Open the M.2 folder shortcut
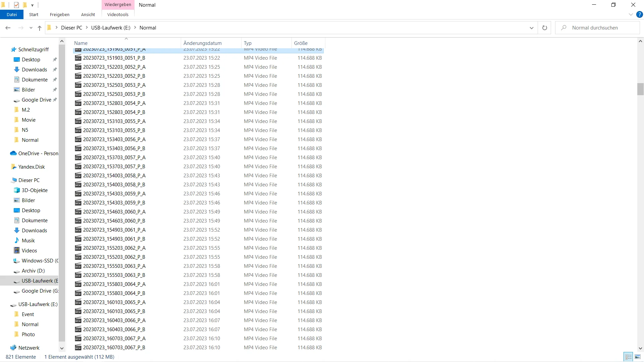Screen dimensions: 644x362 [22, 110]
